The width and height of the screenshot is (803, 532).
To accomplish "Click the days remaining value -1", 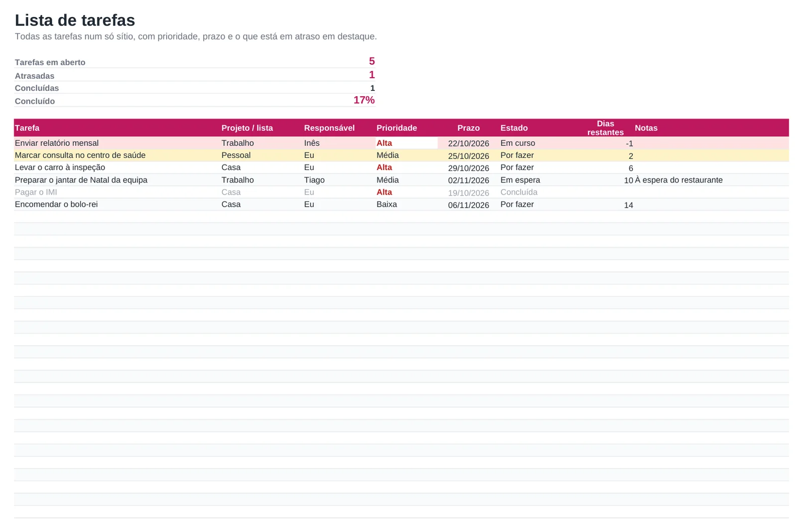I will tap(629, 143).
